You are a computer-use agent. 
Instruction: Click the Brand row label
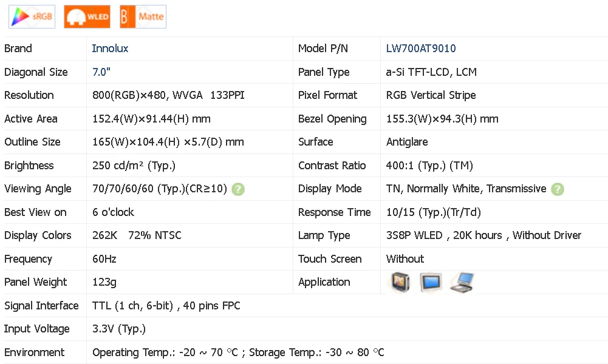(18, 49)
